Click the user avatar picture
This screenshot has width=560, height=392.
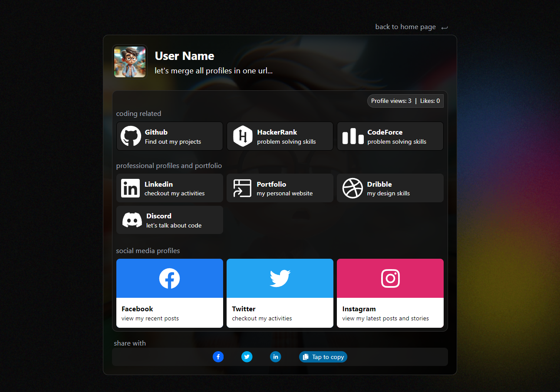[130, 62]
